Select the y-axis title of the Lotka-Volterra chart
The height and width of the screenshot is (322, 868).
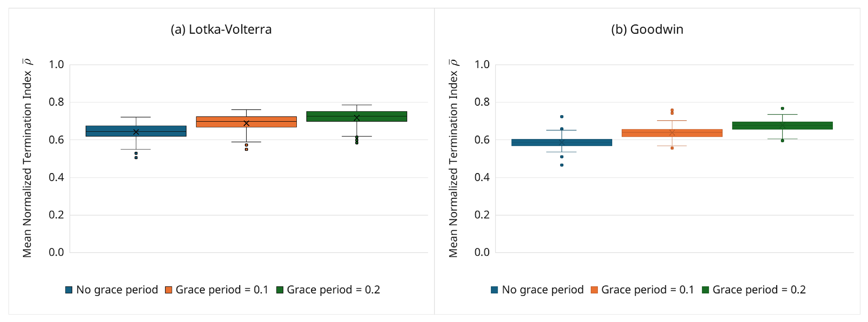point(27,158)
